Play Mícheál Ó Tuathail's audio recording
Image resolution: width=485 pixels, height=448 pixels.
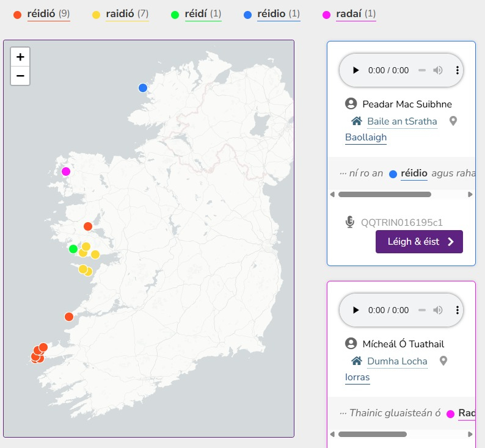coord(356,310)
